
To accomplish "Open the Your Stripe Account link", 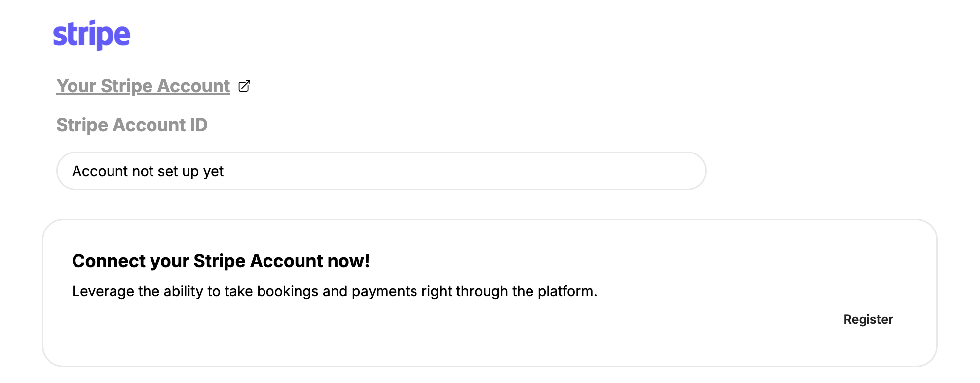I will coord(143,86).
